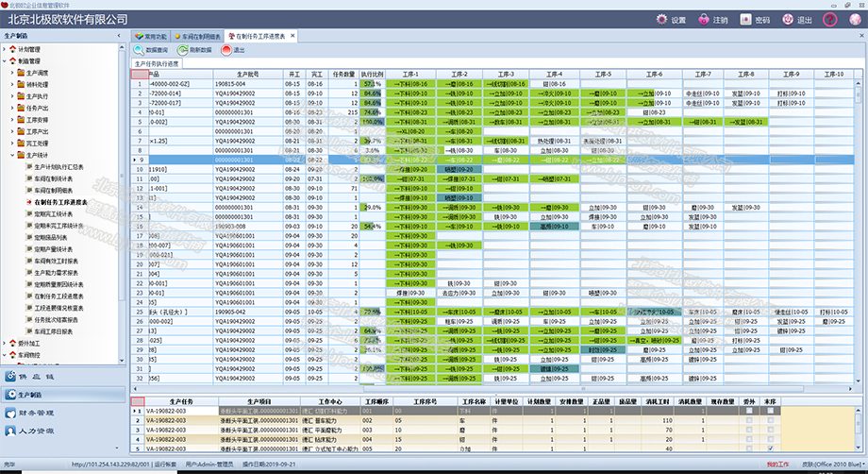Switch to the 常用功能 tab
Viewport: 868px width, 474px height.
[x=151, y=36]
